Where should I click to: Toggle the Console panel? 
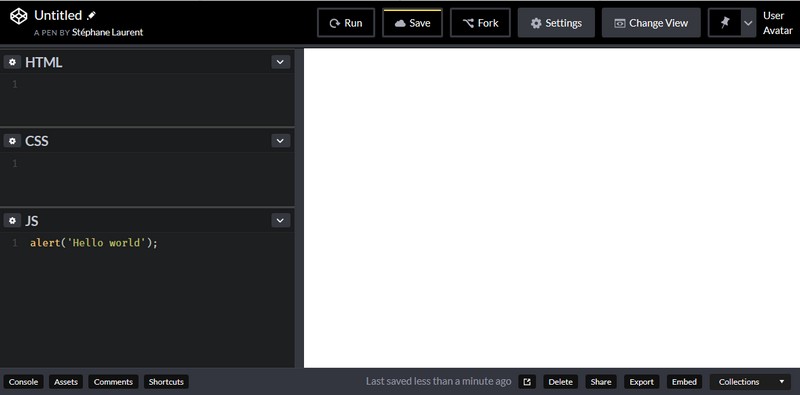pos(23,382)
